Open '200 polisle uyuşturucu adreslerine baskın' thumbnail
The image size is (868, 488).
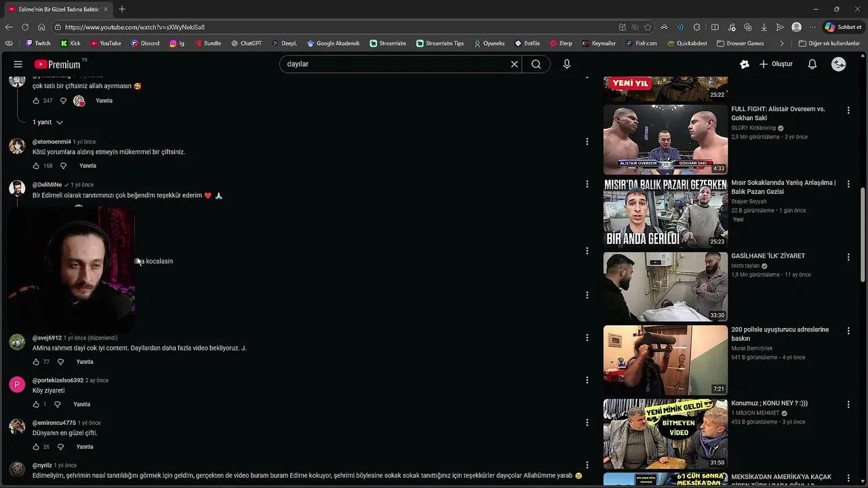[x=665, y=360]
